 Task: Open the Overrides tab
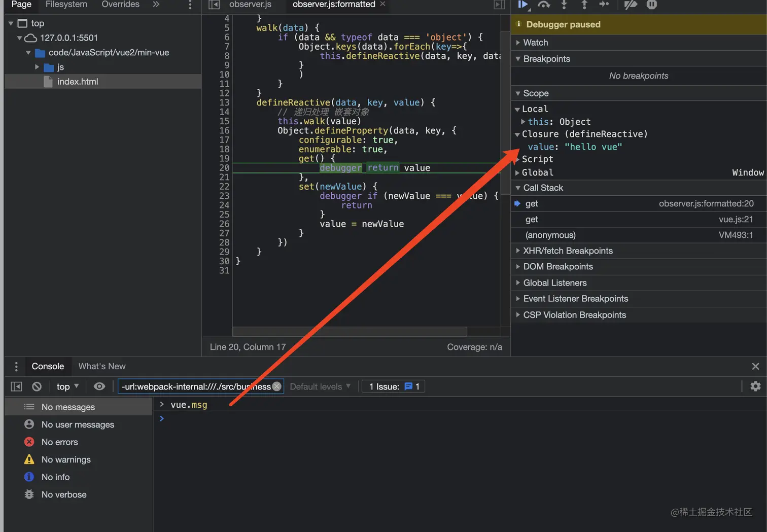pos(120,5)
